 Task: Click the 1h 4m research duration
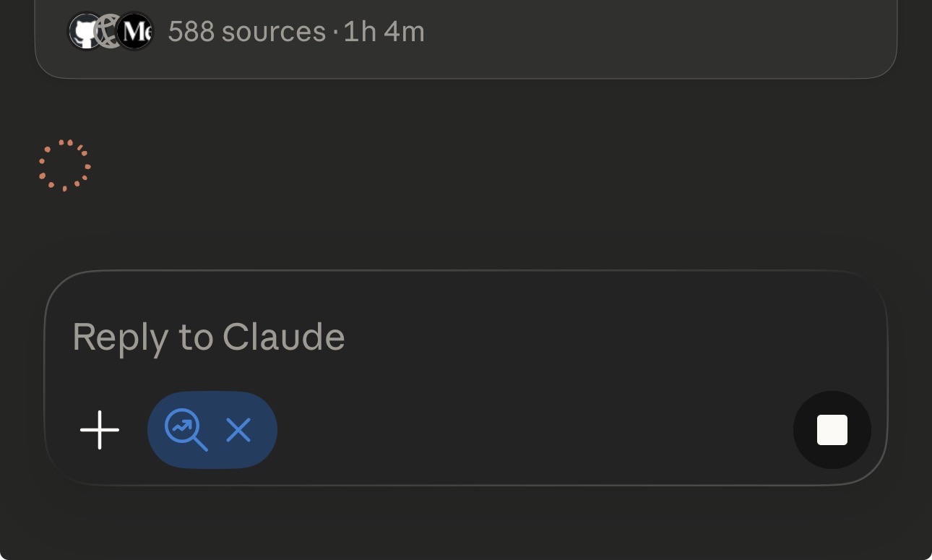[384, 32]
